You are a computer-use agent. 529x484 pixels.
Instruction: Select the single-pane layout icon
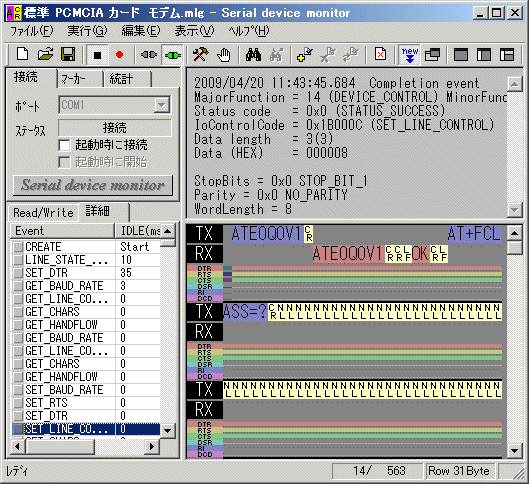click(x=461, y=55)
